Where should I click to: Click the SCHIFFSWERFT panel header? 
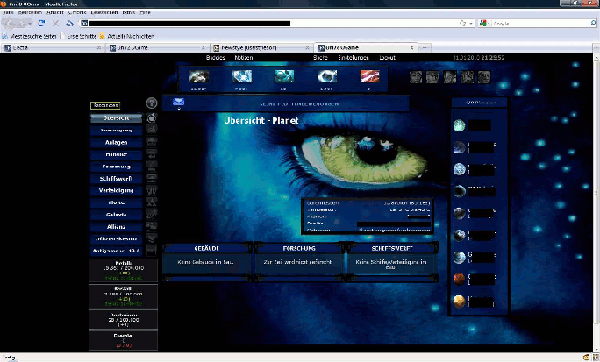392,248
